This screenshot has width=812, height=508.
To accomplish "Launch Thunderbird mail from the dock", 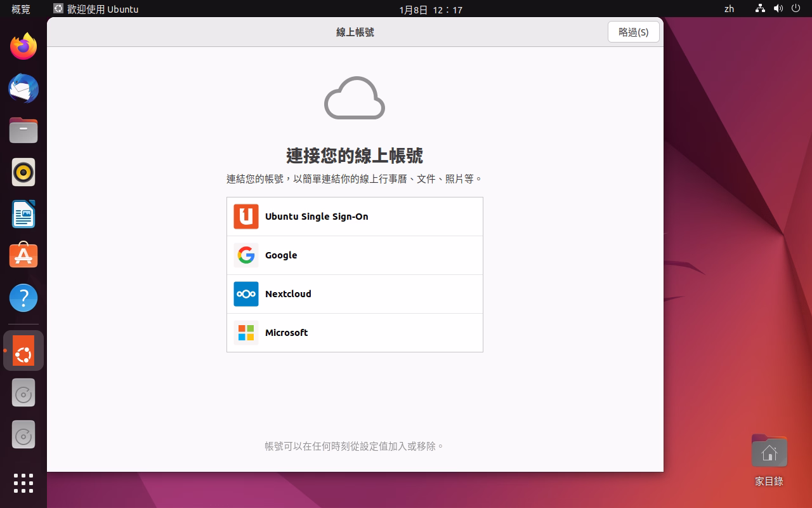I will 23,88.
